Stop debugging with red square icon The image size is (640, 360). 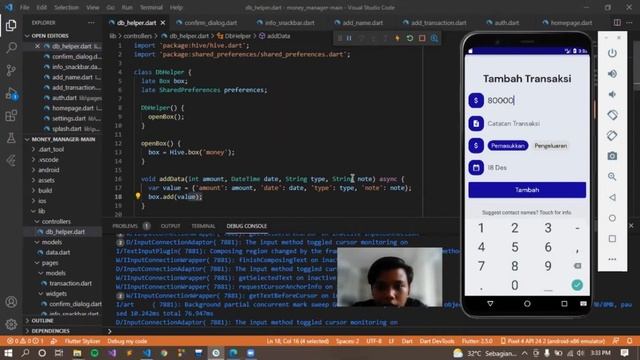pos(422,38)
